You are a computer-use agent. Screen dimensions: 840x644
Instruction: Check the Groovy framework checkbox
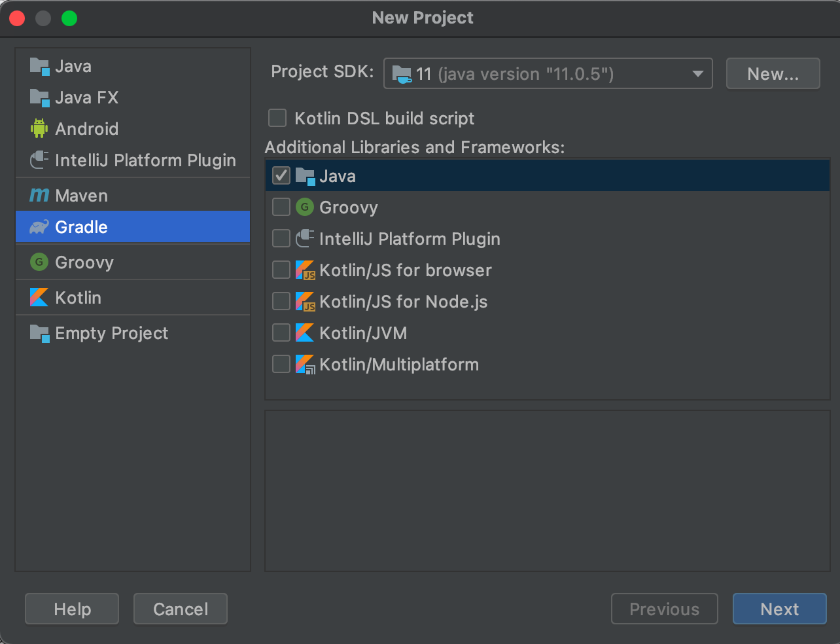(281, 207)
